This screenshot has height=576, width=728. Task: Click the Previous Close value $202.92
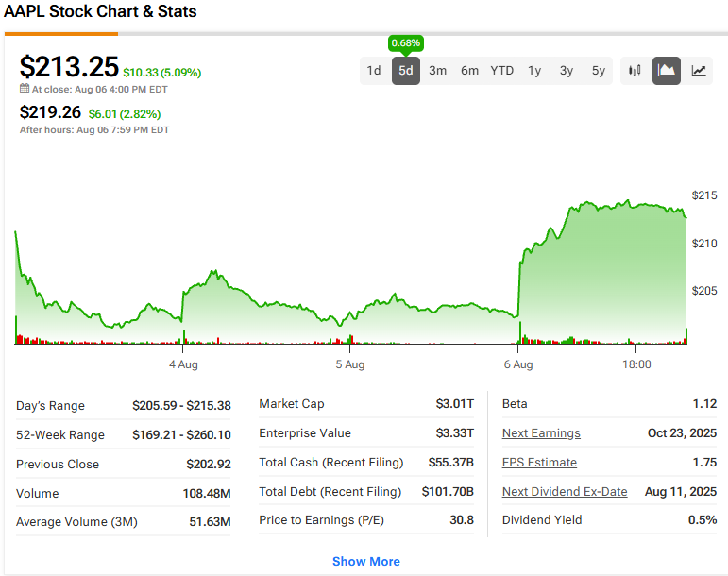coord(209,465)
